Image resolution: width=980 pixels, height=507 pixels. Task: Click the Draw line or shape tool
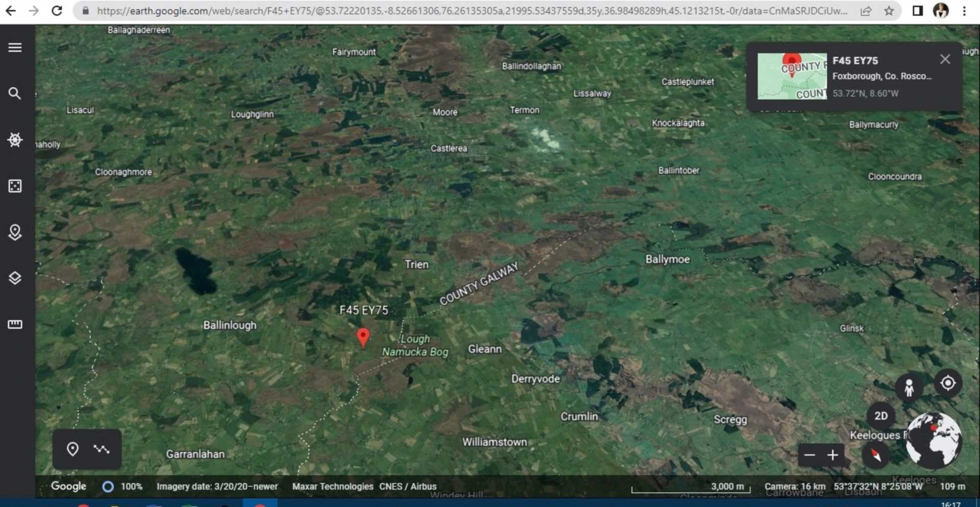pos(101,449)
